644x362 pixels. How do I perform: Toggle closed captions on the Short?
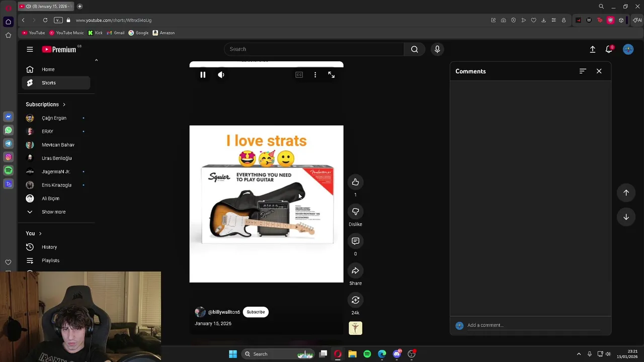click(x=299, y=75)
